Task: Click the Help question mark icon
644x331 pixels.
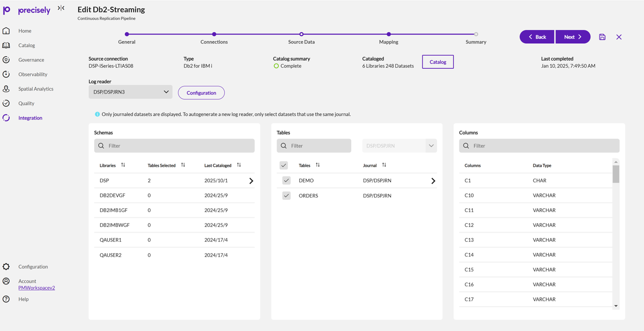Action: [6, 299]
